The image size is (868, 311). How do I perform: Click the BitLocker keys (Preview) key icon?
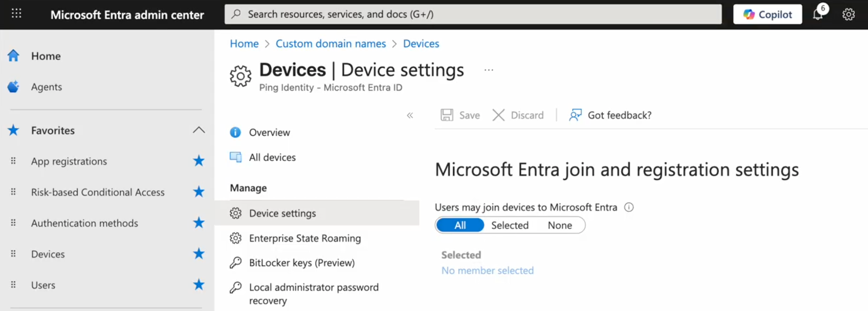pyautogui.click(x=236, y=263)
